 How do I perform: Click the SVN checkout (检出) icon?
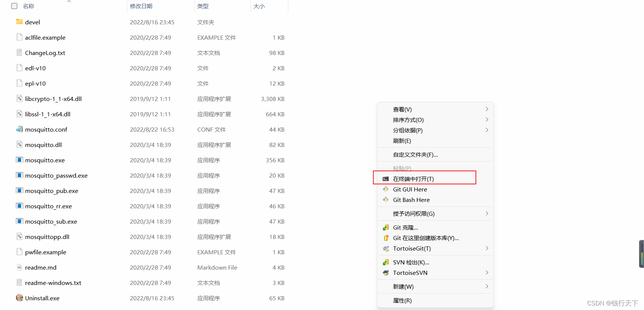[386, 262]
